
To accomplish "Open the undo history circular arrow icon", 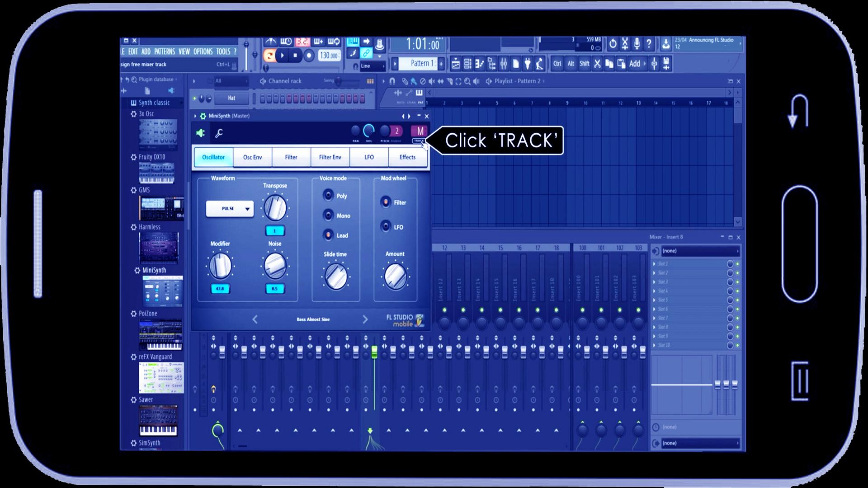I will click(x=613, y=44).
